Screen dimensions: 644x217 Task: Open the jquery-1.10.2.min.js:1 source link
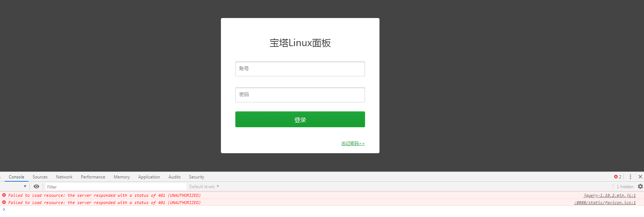coord(609,195)
